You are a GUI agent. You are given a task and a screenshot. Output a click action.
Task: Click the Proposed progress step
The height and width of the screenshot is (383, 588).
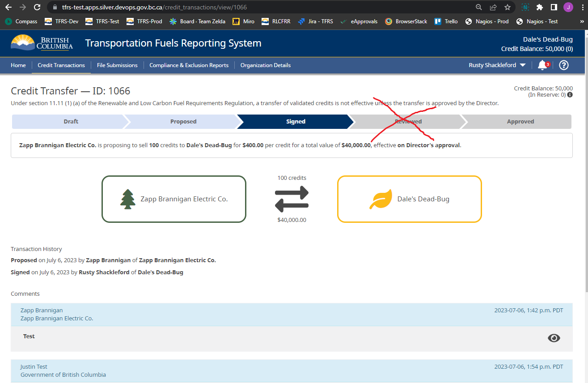(183, 121)
